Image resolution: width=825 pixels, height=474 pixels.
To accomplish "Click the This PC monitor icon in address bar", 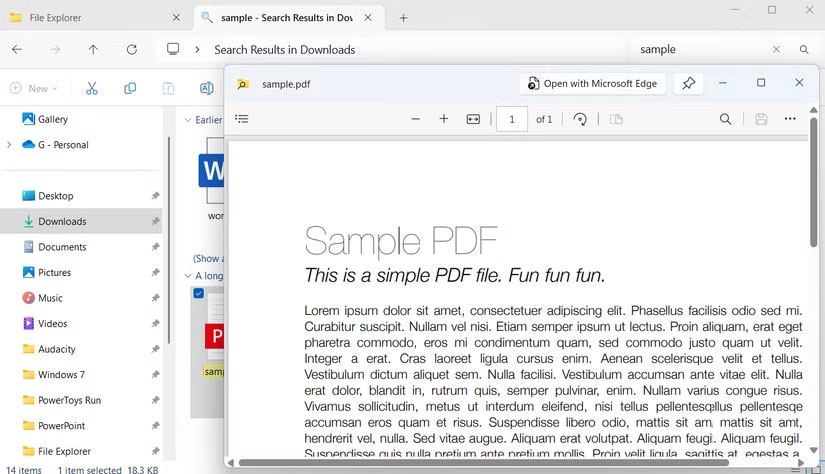I will 173,49.
